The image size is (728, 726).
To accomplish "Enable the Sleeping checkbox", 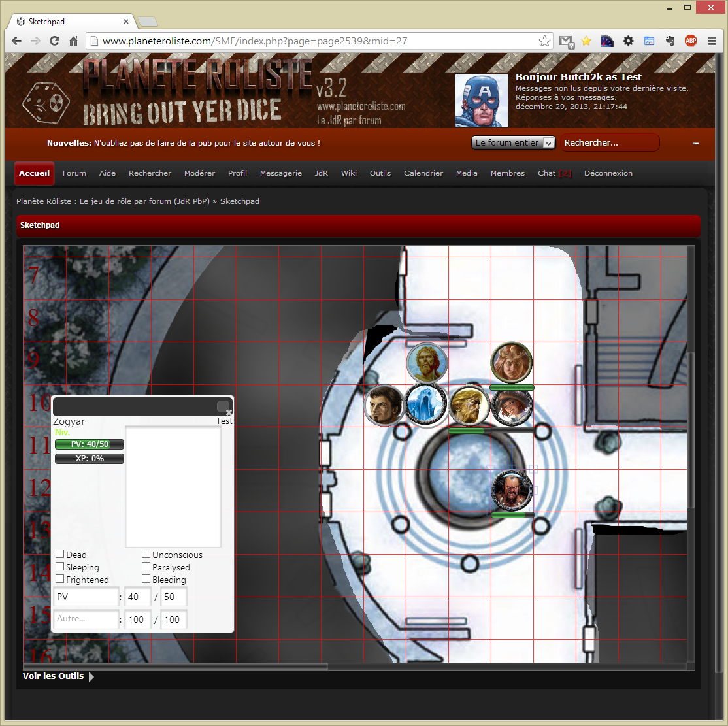I will tap(60, 567).
